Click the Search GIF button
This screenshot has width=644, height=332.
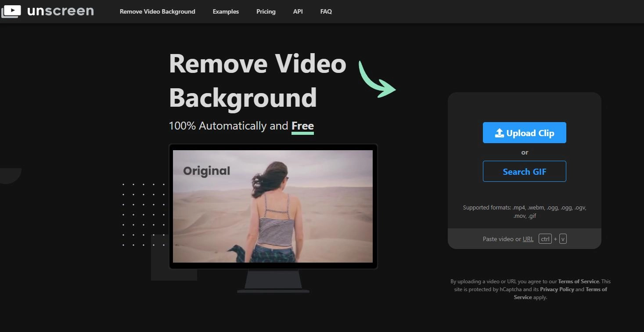[x=525, y=171]
